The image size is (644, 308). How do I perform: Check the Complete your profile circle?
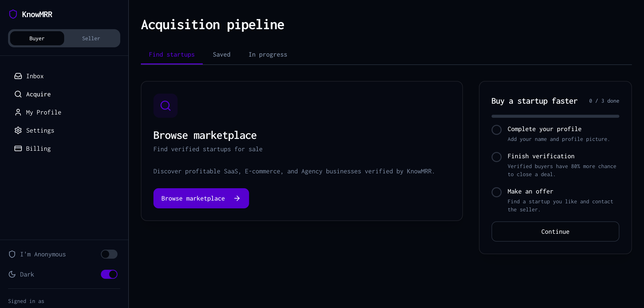(497, 130)
